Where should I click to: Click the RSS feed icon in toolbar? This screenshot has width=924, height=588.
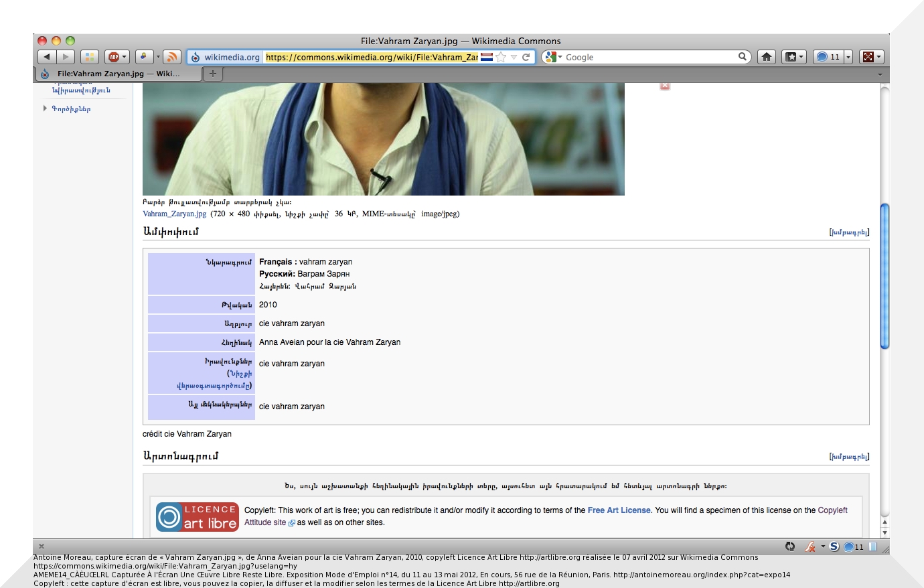coord(172,57)
